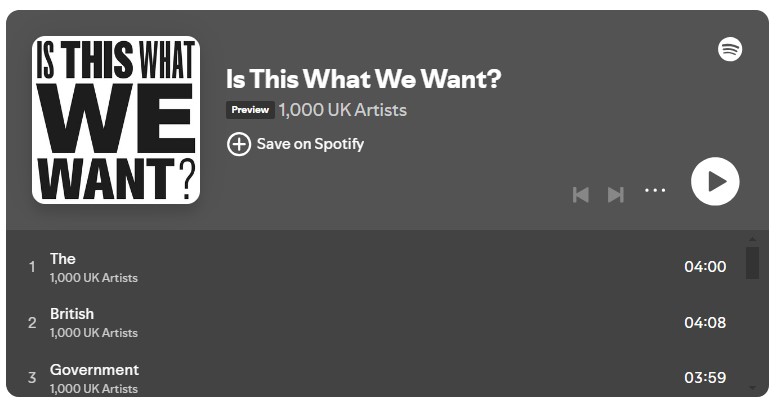Skip to the next track
The image size is (780, 404).
pyautogui.click(x=616, y=194)
